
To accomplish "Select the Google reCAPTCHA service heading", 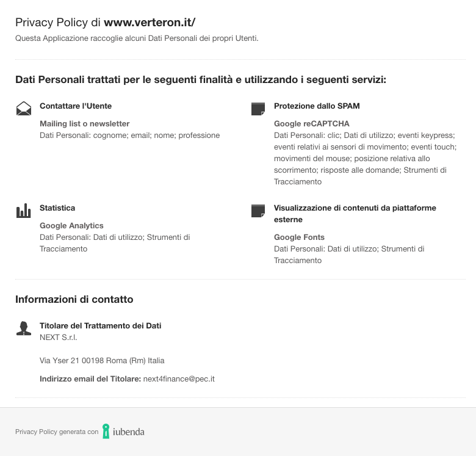I will click(312, 123).
